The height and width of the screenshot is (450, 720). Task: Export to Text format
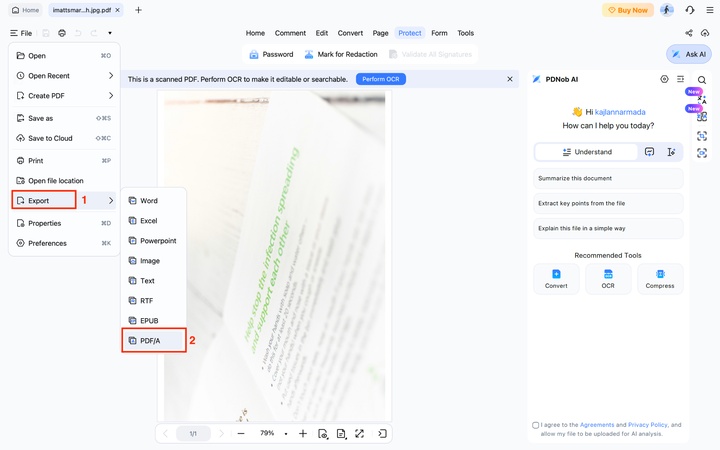pyautogui.click(x=154, y=281)
